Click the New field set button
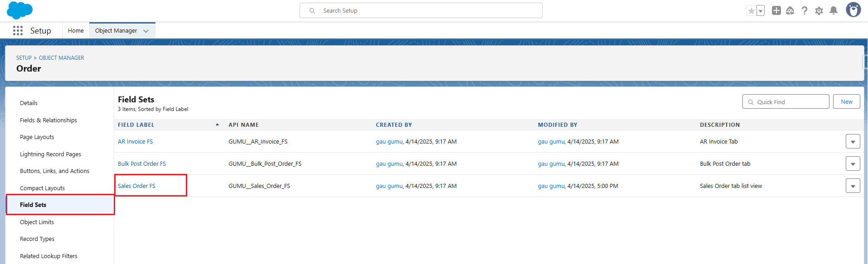The image size is (868, 264). (x=846, y=102)
